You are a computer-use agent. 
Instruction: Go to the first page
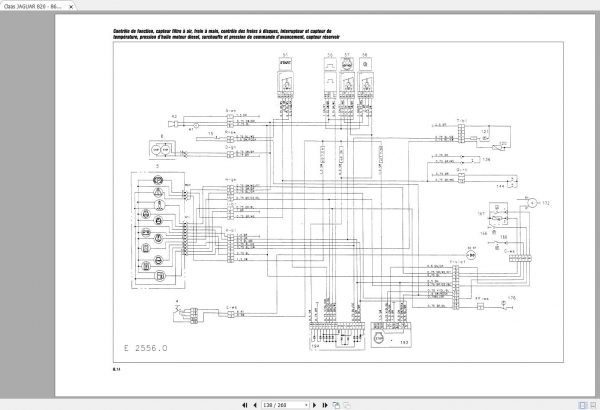pyautogui.click(x=245, y=405)
